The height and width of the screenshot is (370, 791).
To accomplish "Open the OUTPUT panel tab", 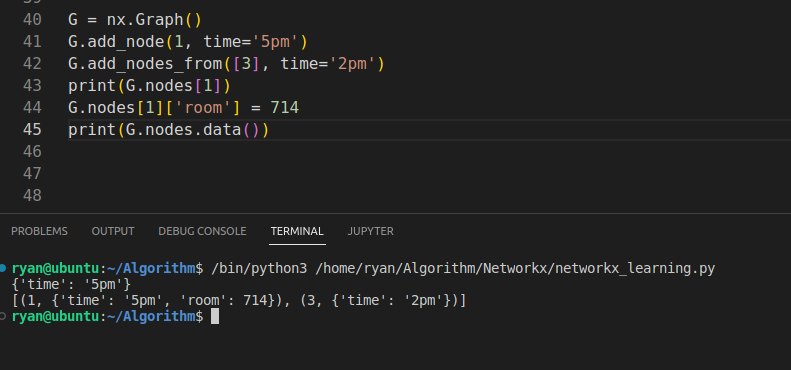I will pos(113,231).
